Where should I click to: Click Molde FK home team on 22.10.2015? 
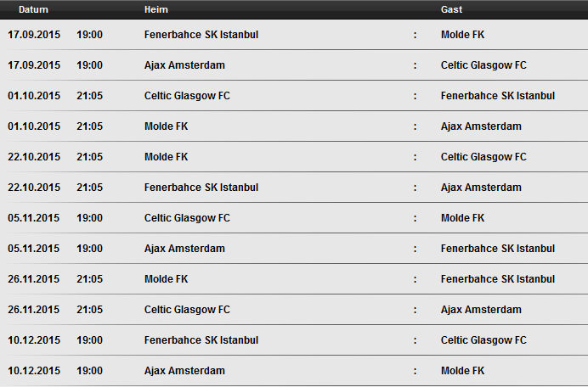[167, 157]
